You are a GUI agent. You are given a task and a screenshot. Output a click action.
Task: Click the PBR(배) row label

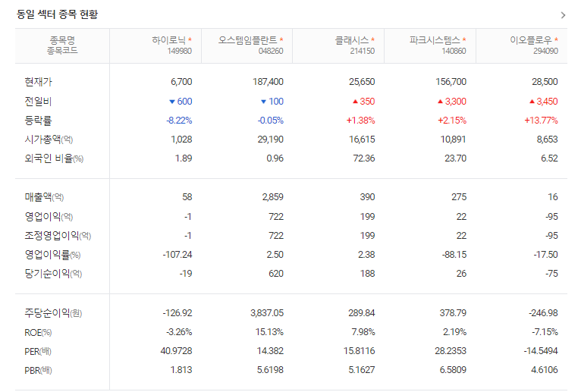[38, 370]
